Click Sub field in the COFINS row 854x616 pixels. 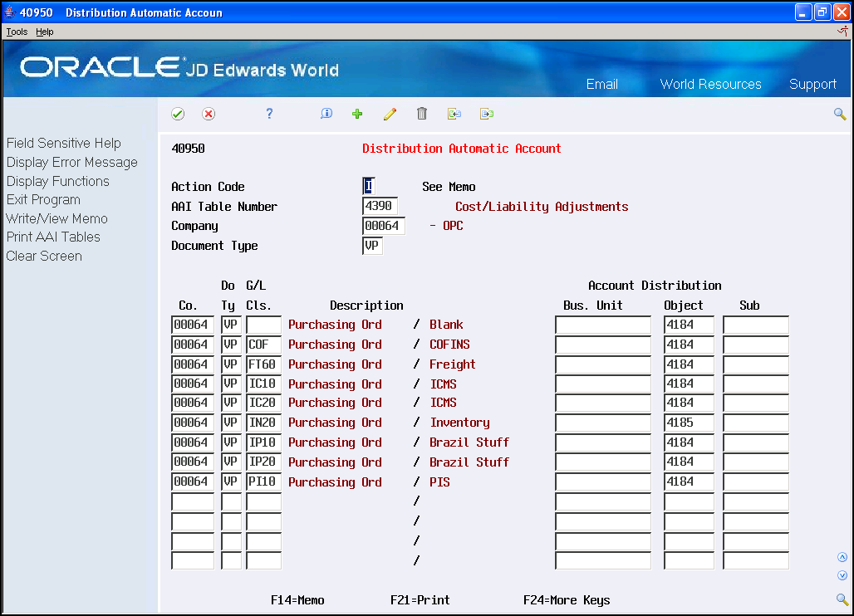(x=755, y=345)
